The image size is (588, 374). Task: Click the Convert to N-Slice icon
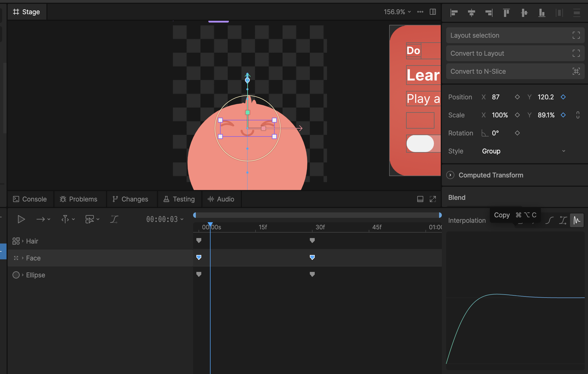[x=576, y=71]
